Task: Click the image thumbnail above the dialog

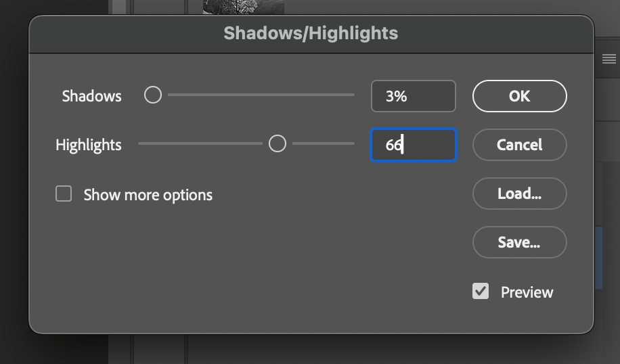Action: click(x=243, y=7)
